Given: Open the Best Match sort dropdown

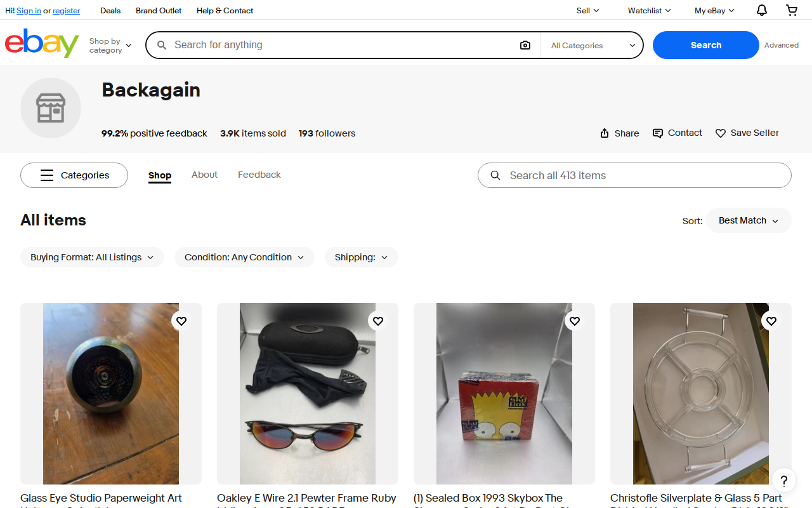Looking at the screenshot, I should click(x=749, y=220).
